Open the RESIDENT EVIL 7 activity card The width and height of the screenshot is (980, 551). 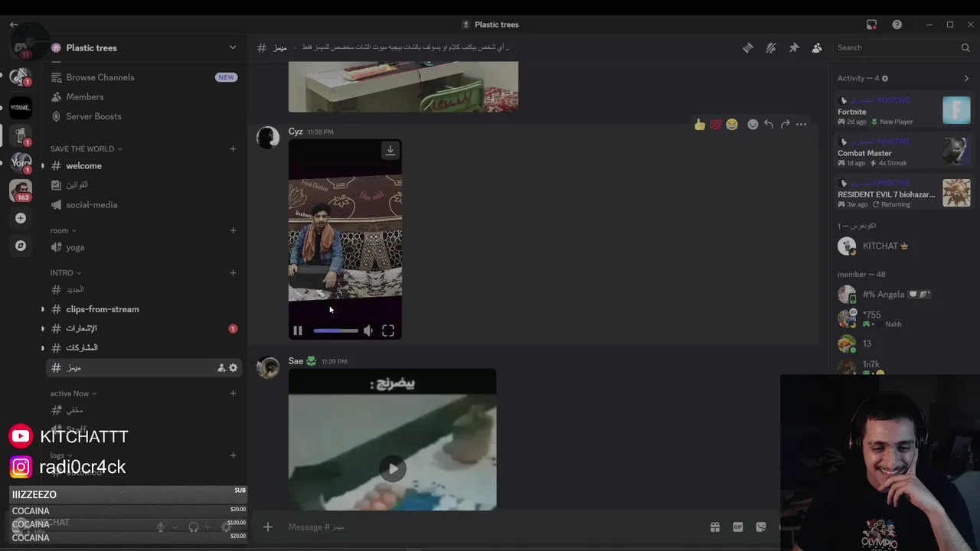(x=903, y=194)
